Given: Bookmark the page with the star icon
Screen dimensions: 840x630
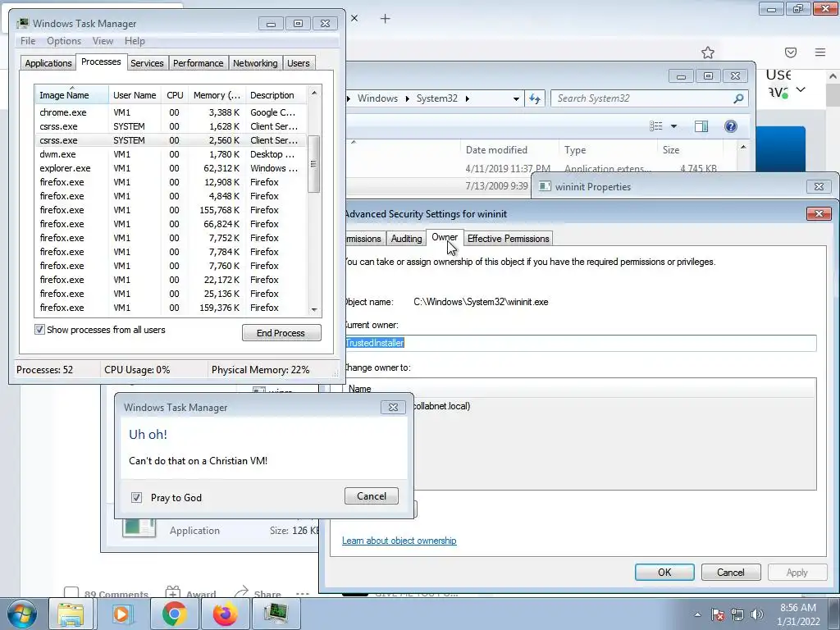Looking at the screenshot, I should [x=708, y=52].
